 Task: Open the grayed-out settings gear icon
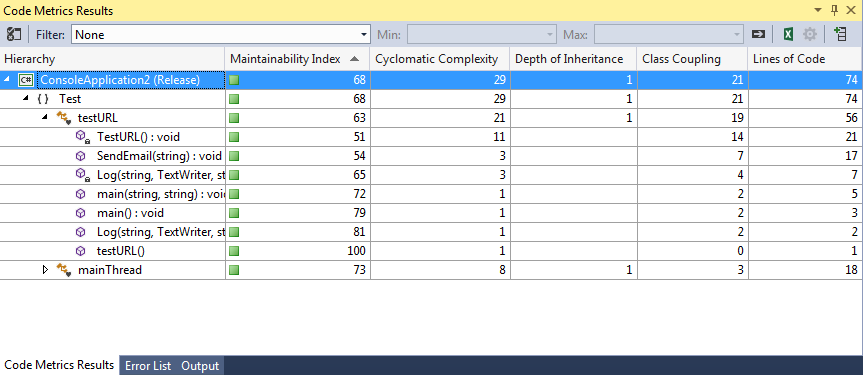(x=809, y=35)
